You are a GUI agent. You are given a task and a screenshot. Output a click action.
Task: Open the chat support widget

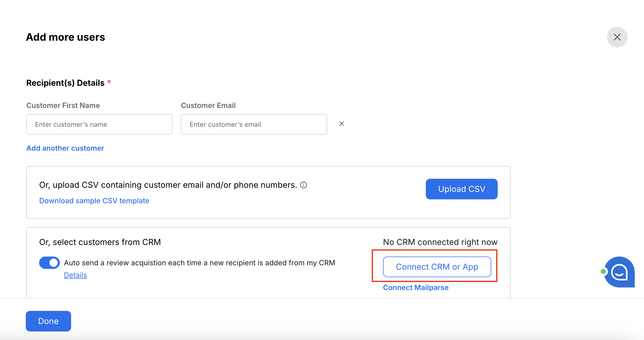coord(619,272)
